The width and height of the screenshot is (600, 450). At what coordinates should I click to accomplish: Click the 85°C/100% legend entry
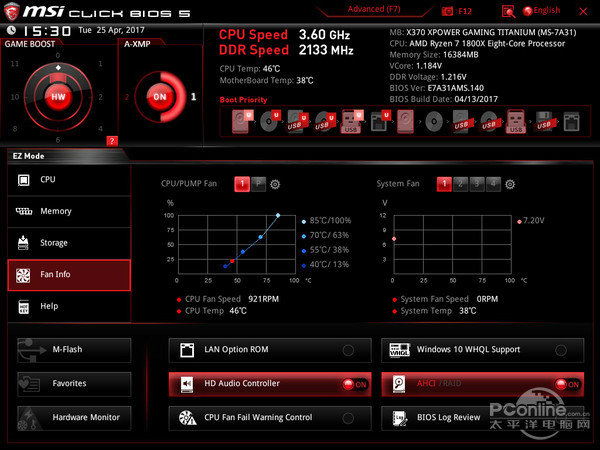326,221
